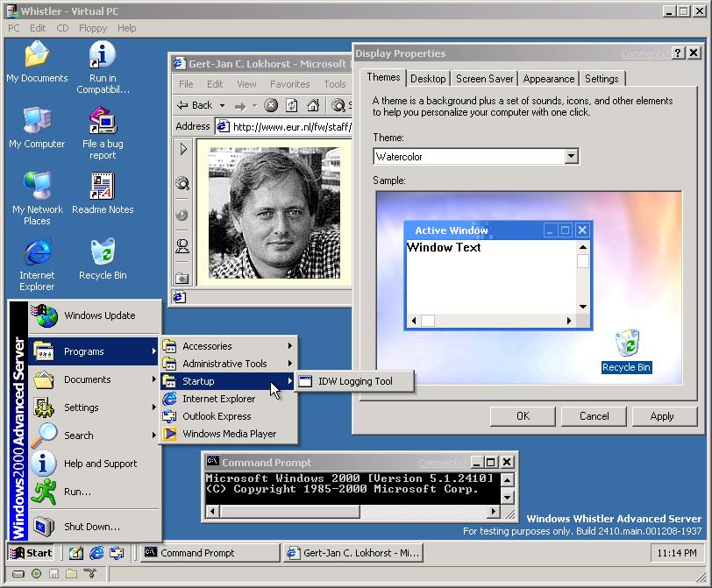The width and height of the screenshot is (712, 588).
Task: Click OK in Display Properties
Action: tap(523, 416)
